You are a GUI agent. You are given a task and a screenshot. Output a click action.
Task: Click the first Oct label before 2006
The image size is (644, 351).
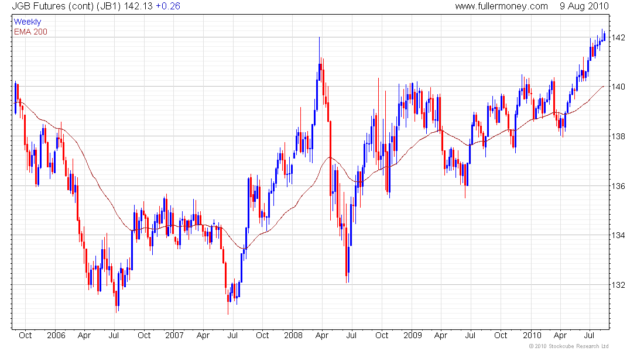coord(25,335)
